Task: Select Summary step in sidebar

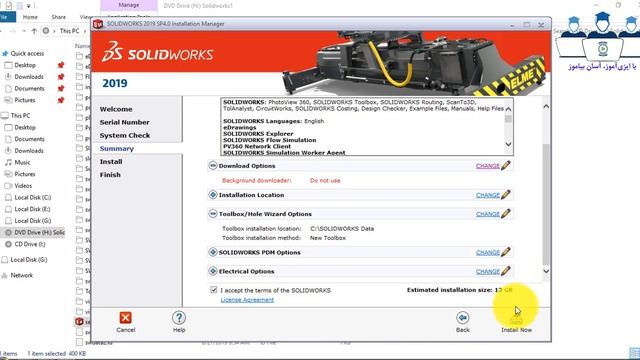Action: pos(117,149)
